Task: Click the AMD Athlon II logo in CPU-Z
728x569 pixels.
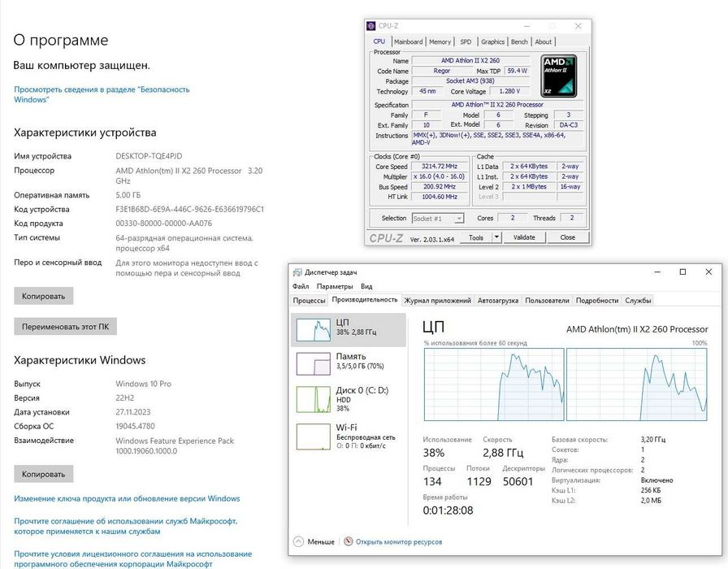Action: (559, 76)
